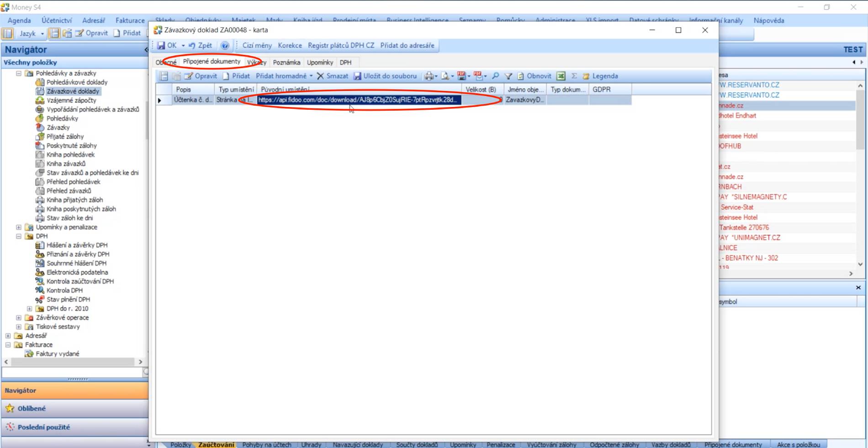Expand the Tiskové sestavy node
Screen dimensions: 868x448
coord(18,327)
